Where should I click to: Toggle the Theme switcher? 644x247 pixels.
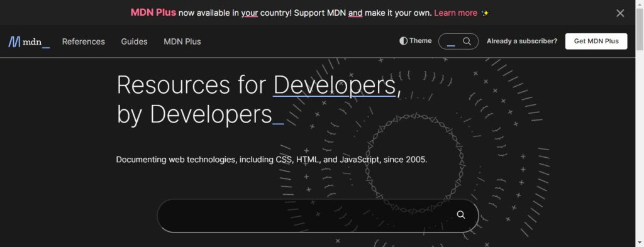415,41
